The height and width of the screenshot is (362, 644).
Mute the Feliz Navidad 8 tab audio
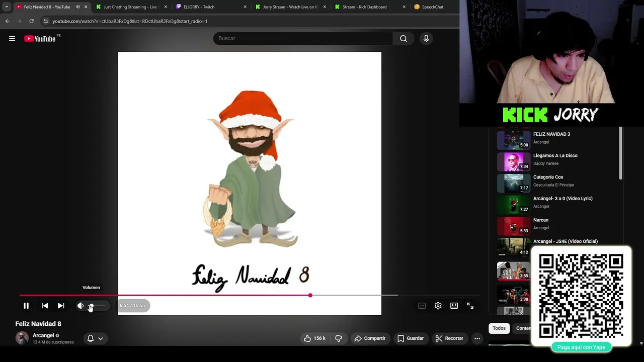(x=77, y=7)
